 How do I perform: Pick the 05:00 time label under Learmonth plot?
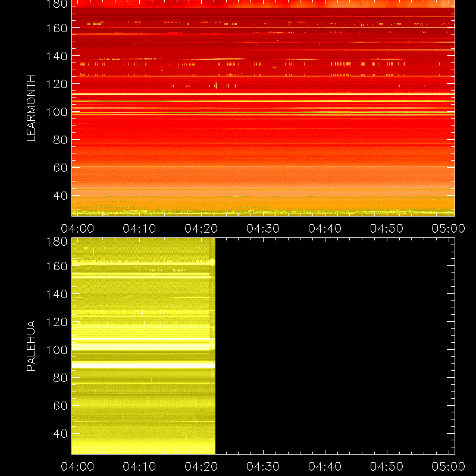point(449,228)
